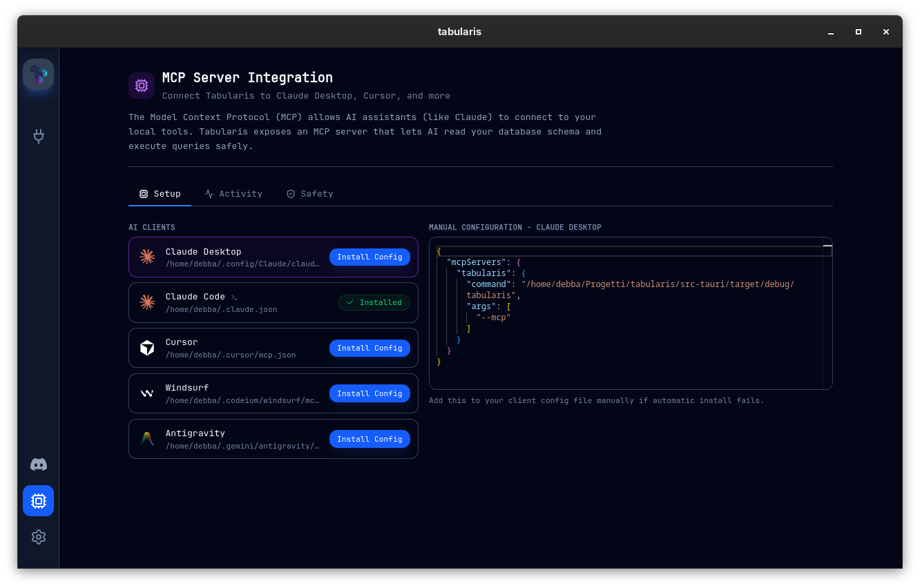
Task: Click the AI CLIENTS section heading
Action: tap(152, 227)
